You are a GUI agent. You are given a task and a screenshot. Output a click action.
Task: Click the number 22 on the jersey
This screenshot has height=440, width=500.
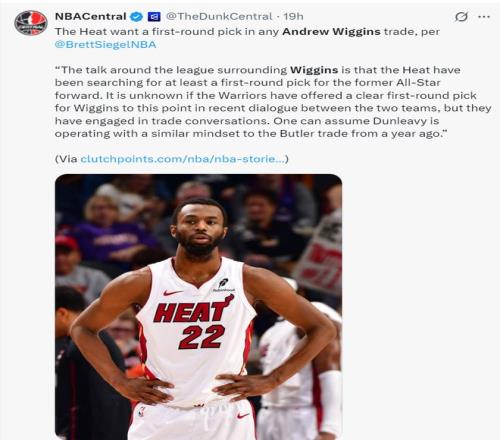202,337
